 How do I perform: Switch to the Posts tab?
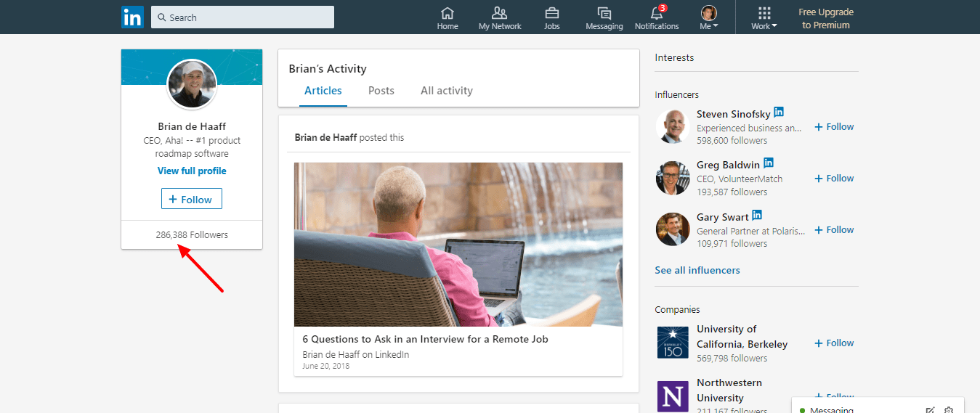[x=381, y=91]
